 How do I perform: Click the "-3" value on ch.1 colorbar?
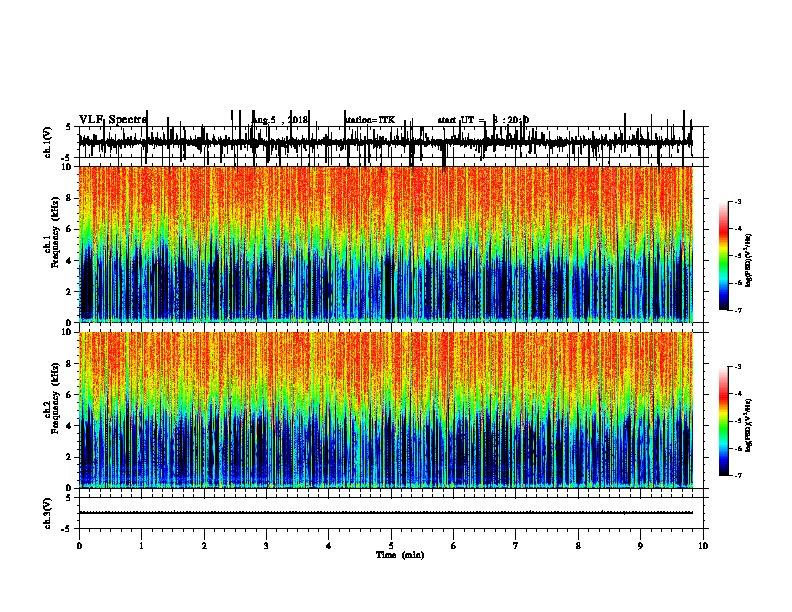click(x=738, y=201)
